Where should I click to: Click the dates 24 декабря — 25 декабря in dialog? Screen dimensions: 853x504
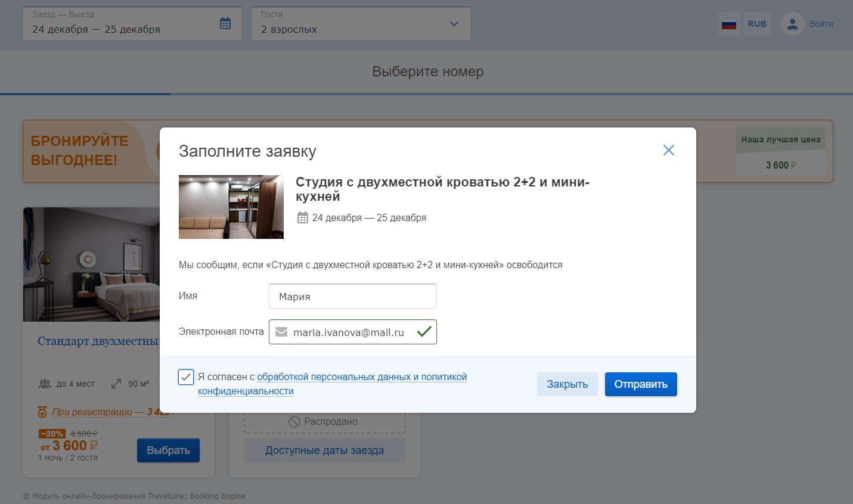[370, 217]
